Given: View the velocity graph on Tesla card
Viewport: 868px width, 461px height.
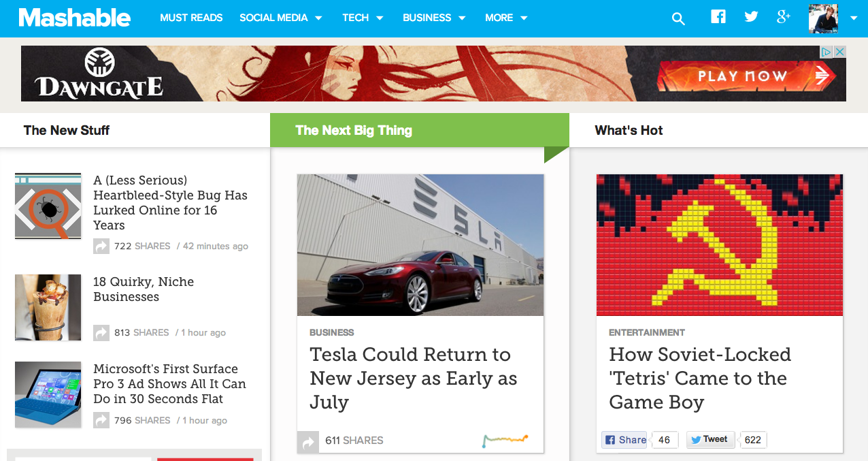Looking at the screenshot, I should pos(505,441).
